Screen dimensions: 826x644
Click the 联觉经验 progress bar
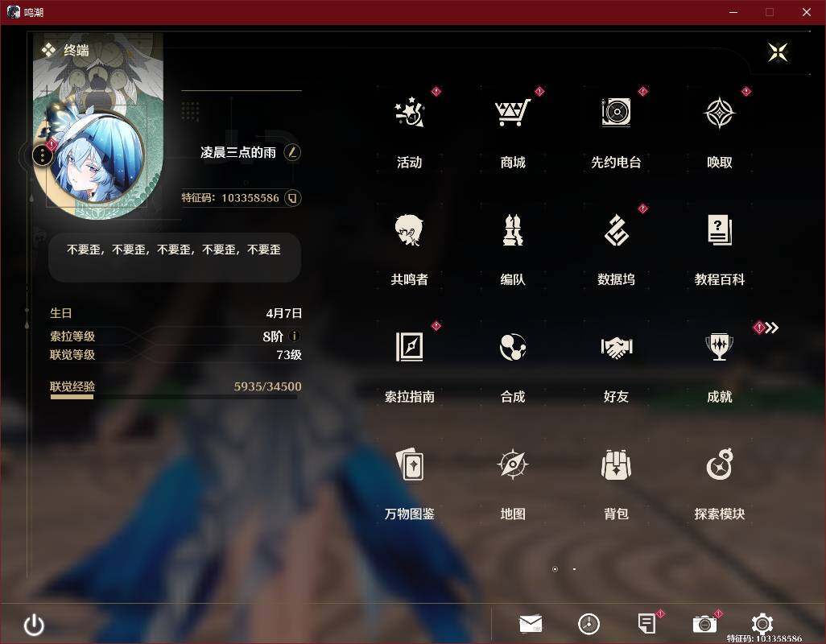175,397
